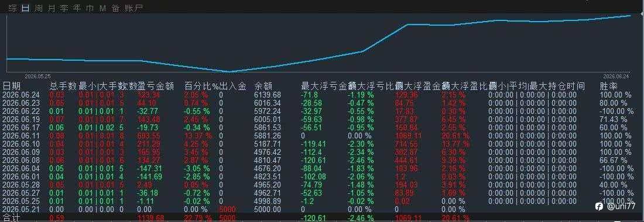Sort by the 总手数 column header
The height and width of the screenshot is (222, 644).
(x=63, y=86)
